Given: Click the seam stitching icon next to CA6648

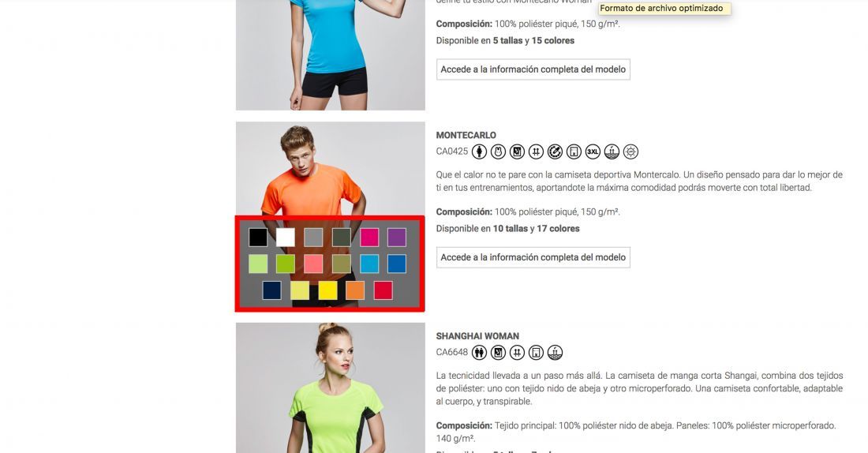Looking at the screenshot, I should coord(517,352).
